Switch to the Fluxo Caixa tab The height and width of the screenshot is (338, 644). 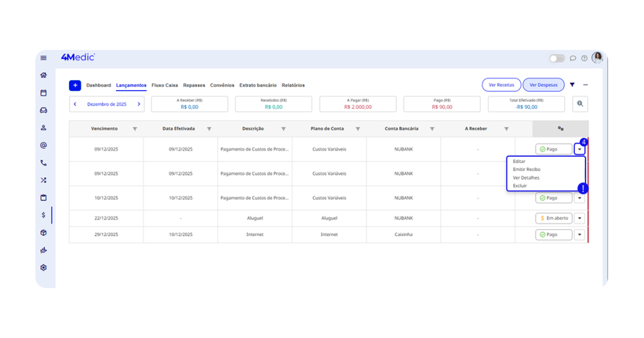[165, 85]
